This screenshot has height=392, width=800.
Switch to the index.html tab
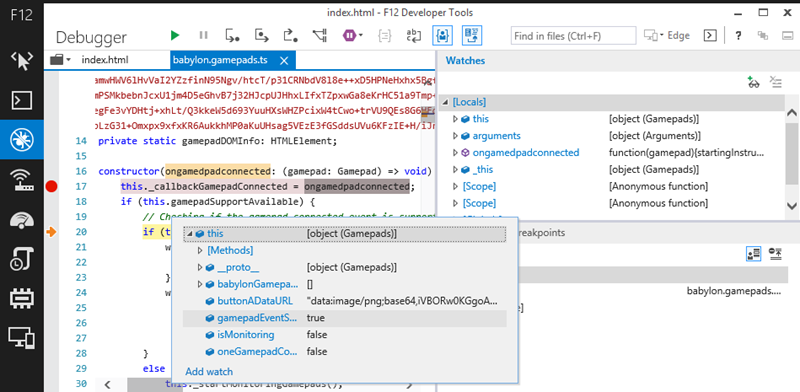point(105,60)
